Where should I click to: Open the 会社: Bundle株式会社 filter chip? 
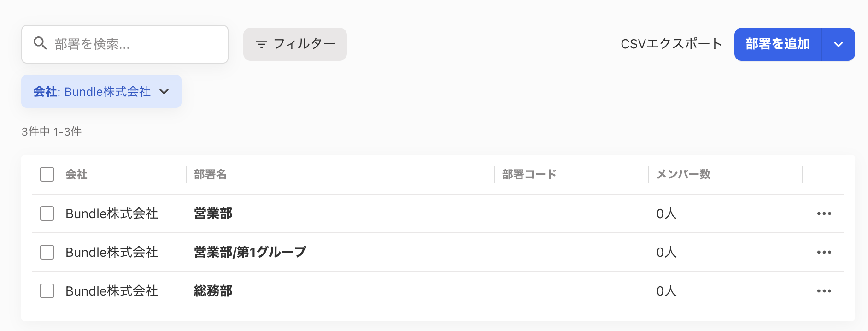[x=101, y=91]
